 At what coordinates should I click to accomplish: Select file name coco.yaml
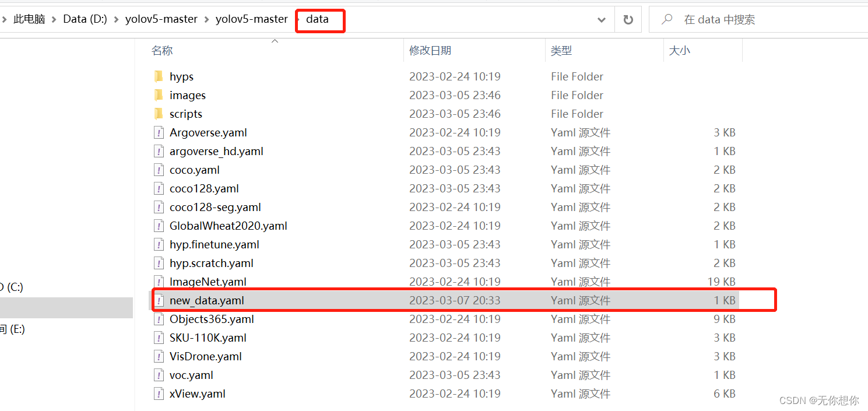195,170
